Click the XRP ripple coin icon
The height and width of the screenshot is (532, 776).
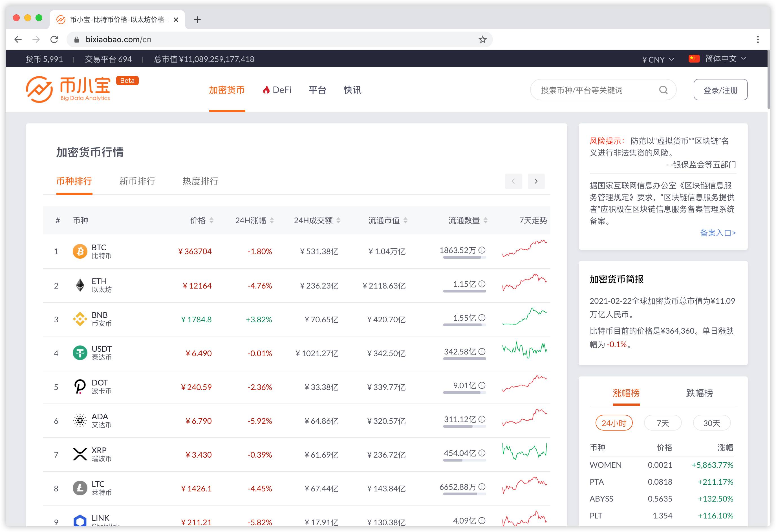pyautogui.click(x=80, y=454)
